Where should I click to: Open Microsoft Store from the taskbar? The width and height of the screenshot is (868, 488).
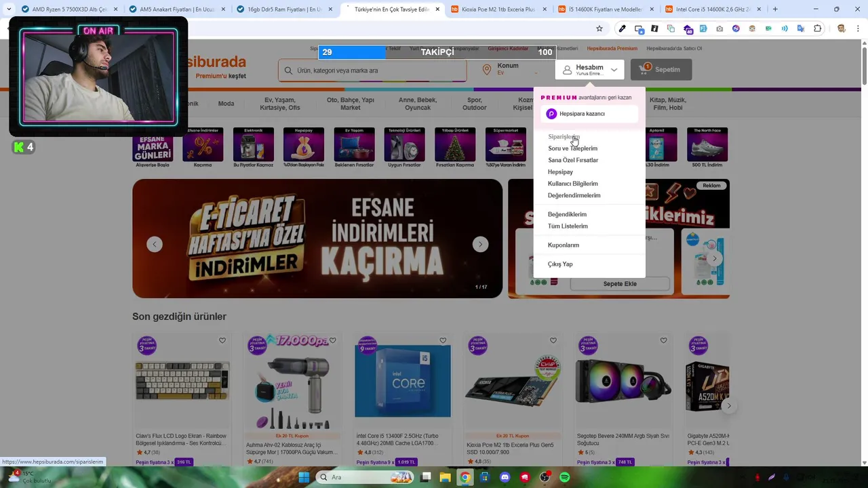click(x=484, y=477)
